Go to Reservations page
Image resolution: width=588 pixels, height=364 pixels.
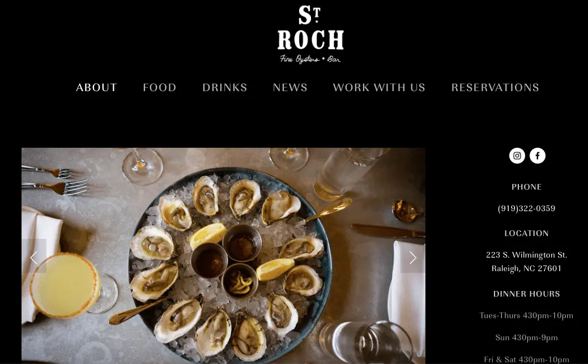(495, 87)
